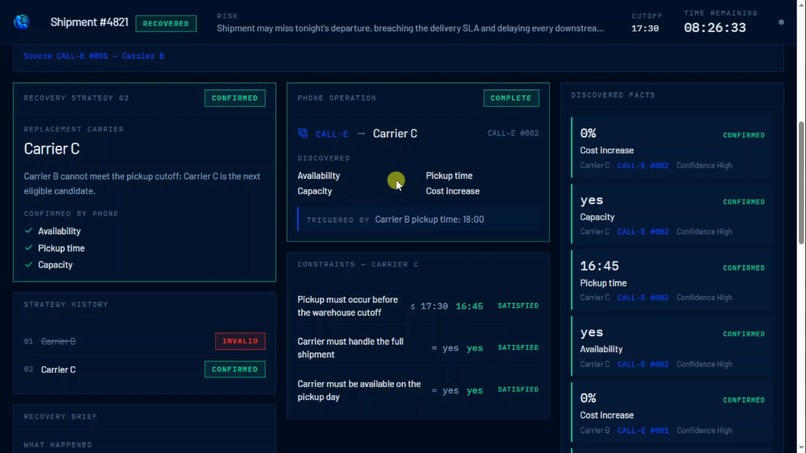Click the phone icon beside CALL-E
806x453 pixels.
pos(303,134)
